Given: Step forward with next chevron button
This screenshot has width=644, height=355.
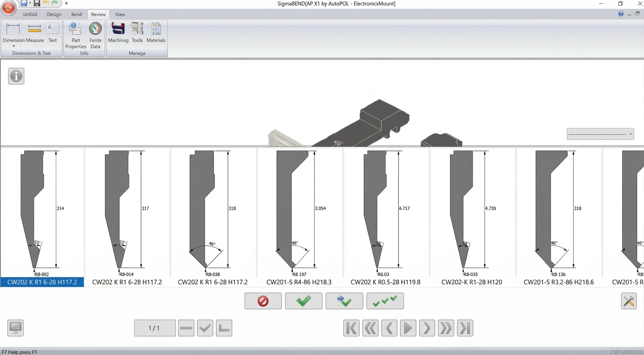Looking at the screenshot, I should [427, 328].
